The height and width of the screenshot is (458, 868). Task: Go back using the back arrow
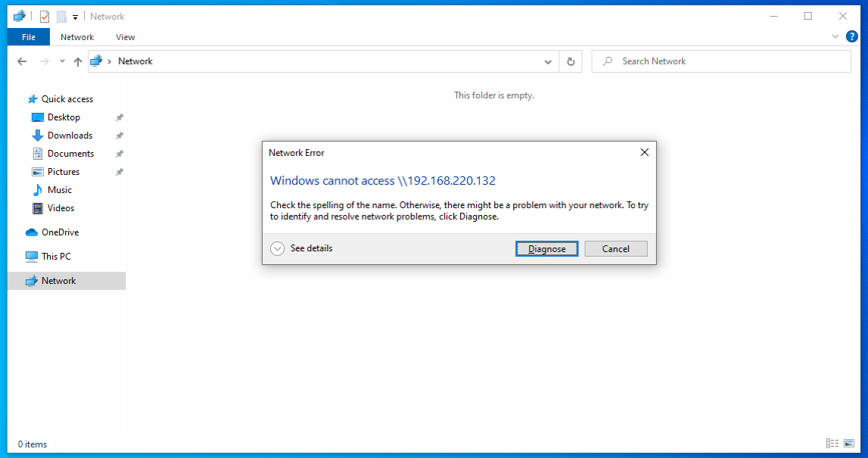pyautogui.click(x=22, y=61)
